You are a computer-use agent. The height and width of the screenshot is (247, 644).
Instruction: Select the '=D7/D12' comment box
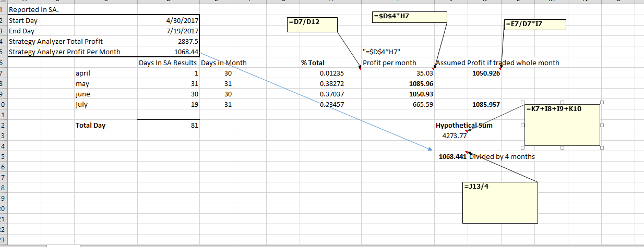[311, 24]
